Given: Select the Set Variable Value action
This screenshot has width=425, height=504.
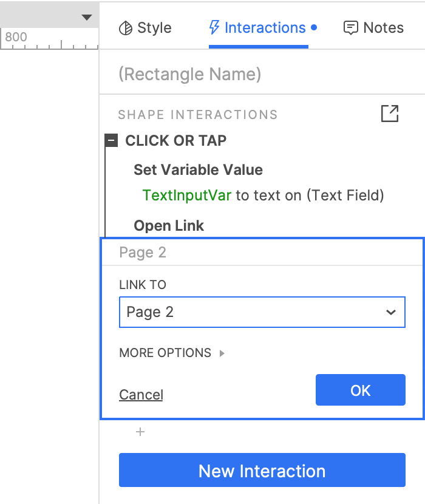Looking at the screenshot, I should (x=198, y=170).
